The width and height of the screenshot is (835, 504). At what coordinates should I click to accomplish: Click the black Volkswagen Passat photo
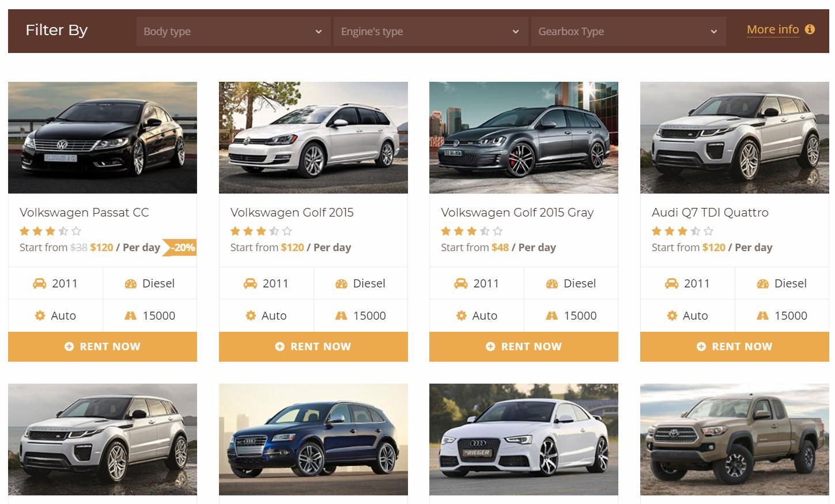point(103,138)
